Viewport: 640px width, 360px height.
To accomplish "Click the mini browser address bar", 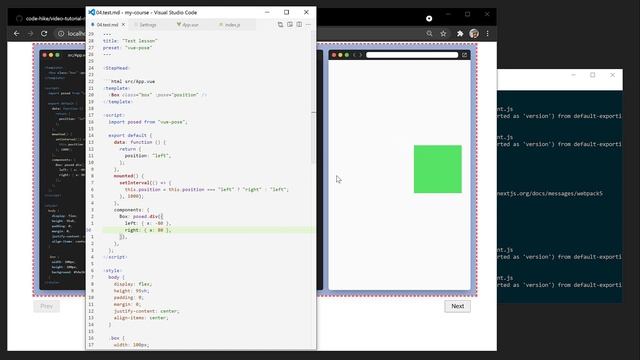I will [x=412, y=55].
